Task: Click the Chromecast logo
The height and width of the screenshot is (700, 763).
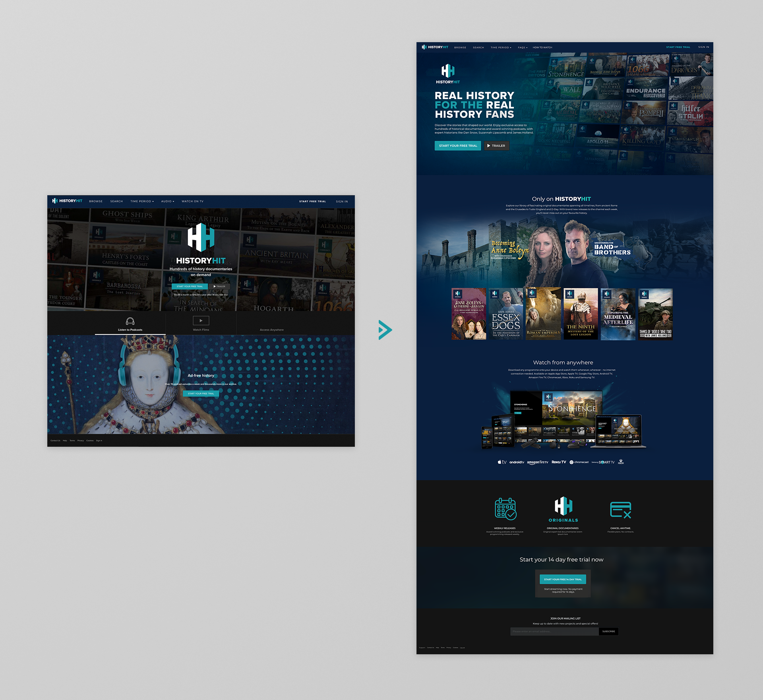Action: click(579, 462)
